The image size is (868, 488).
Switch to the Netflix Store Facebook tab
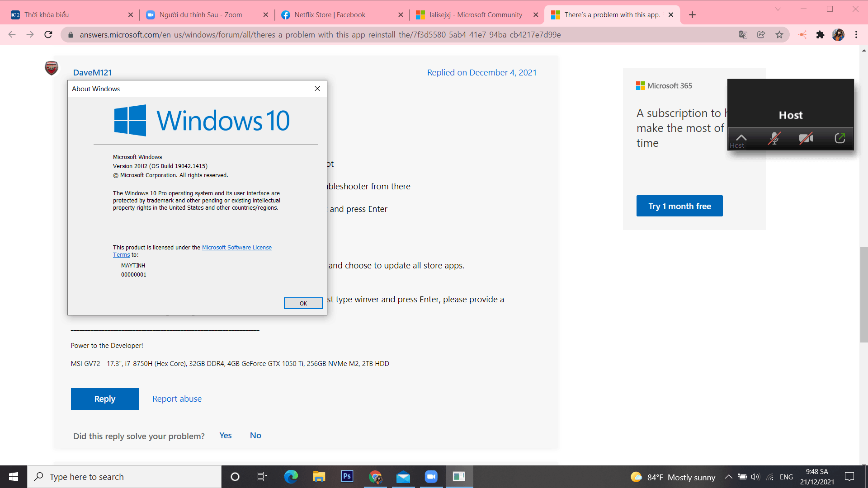(x=330, y=15)
